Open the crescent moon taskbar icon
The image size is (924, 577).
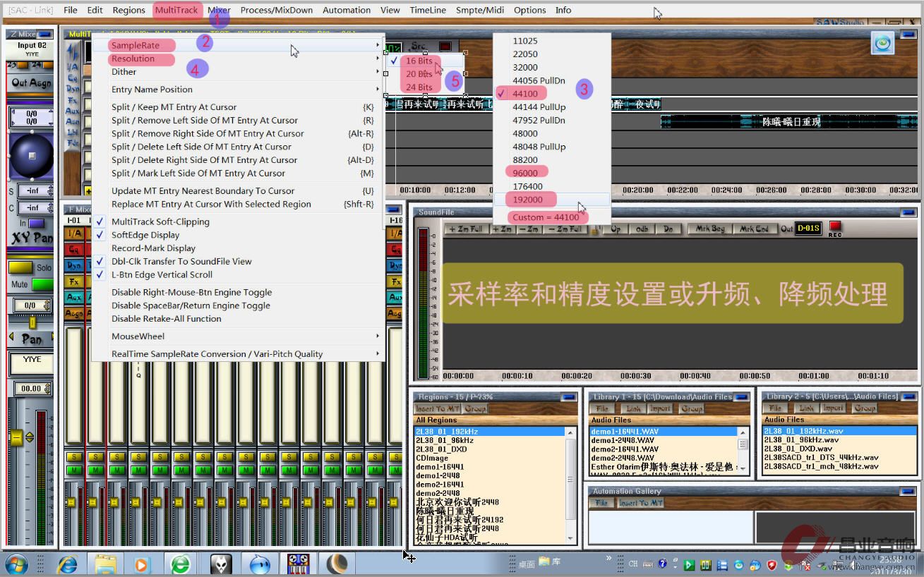coord(337,564)
